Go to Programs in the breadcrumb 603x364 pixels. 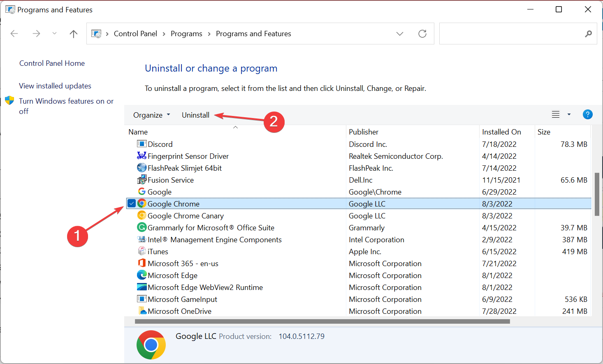click(186, 34)
